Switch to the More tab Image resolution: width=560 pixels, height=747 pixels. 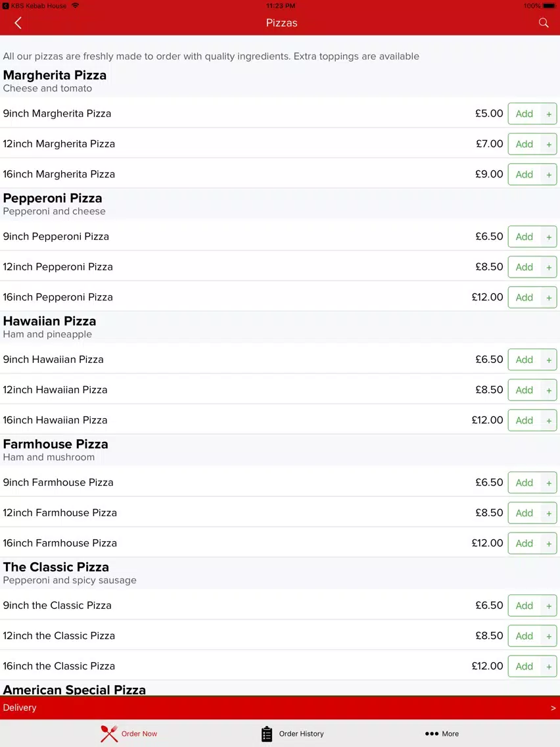click(442, 734)
